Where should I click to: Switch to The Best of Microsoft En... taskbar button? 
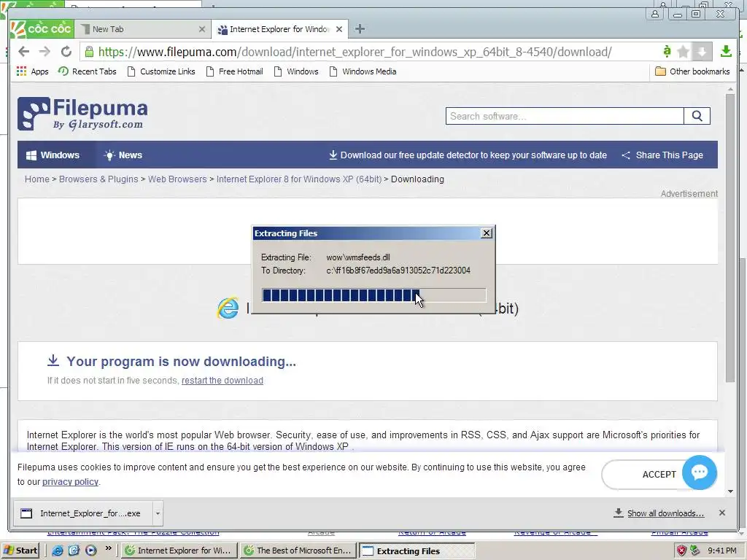point(298,551)
